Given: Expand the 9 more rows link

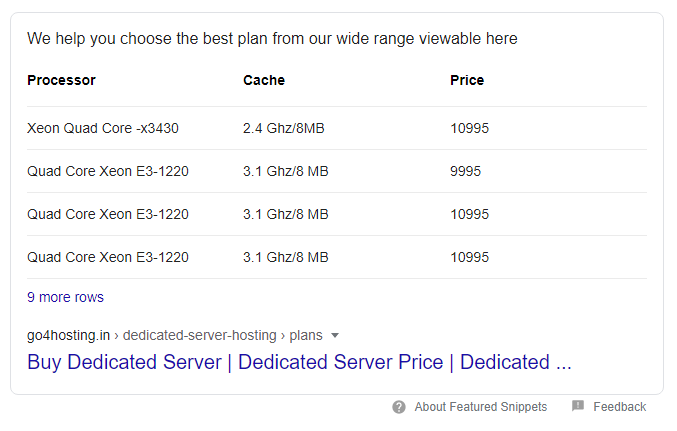Looking at the screenshot, I should 65,297.
